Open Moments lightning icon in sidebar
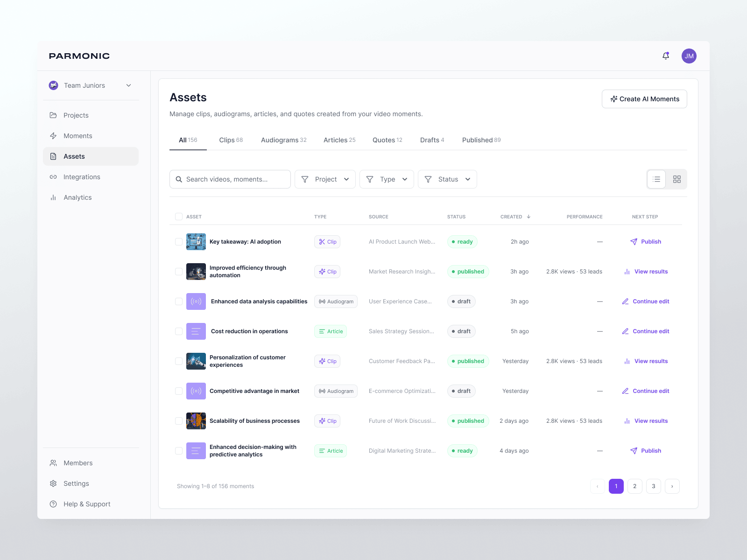Image resolution: width=747 pixels, height=560 pixels. [x=53, y=136]
